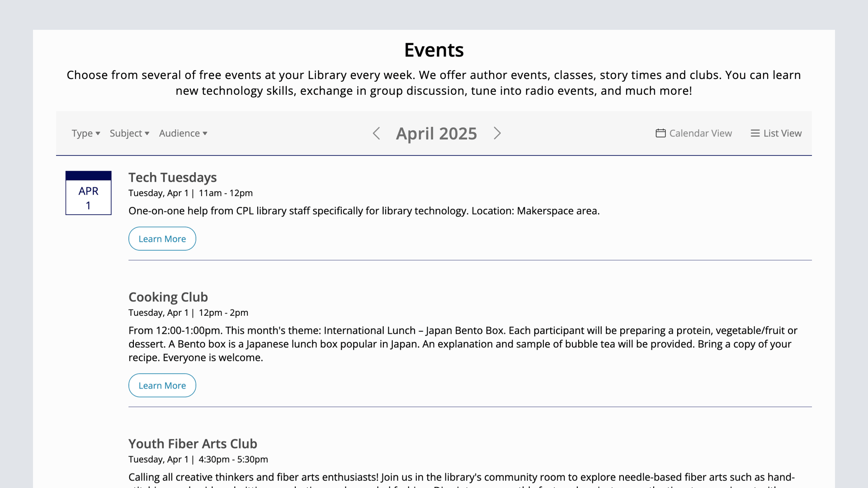Screen dimensions: 868x488
Task: Click the April 2025 month heading
Action: coord(436,134)
